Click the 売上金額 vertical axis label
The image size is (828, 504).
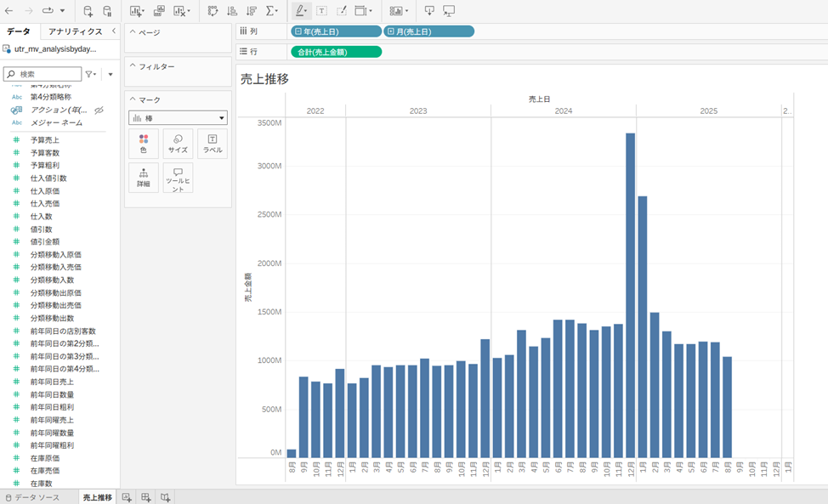click(247, 287)
